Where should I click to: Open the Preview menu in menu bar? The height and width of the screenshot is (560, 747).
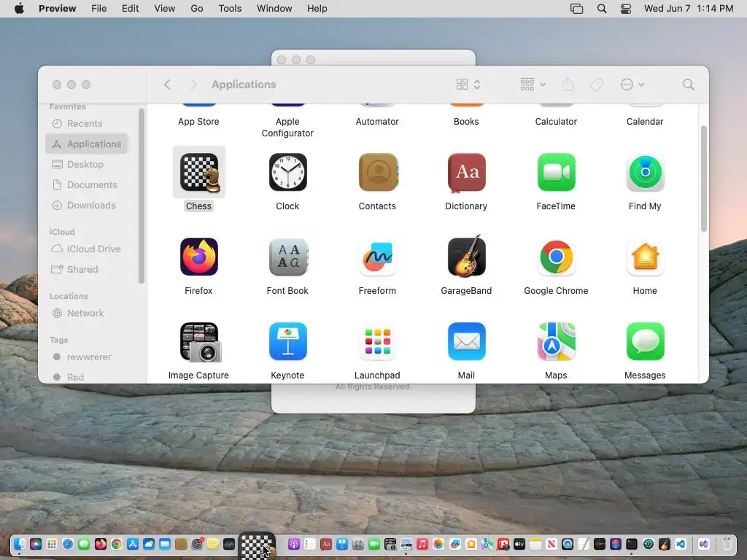pyautogui.click(x=57, y=9)
